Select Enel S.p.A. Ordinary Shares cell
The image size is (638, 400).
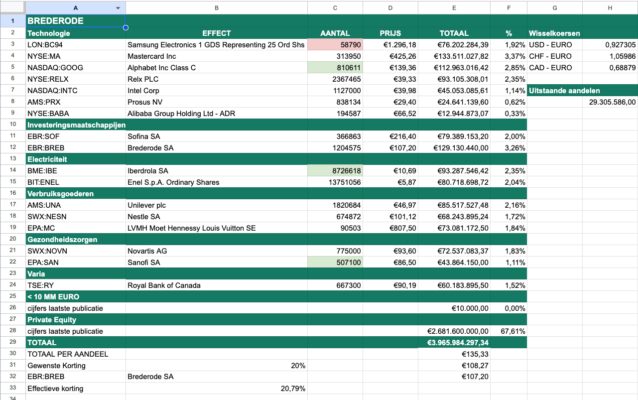[216, 182]
